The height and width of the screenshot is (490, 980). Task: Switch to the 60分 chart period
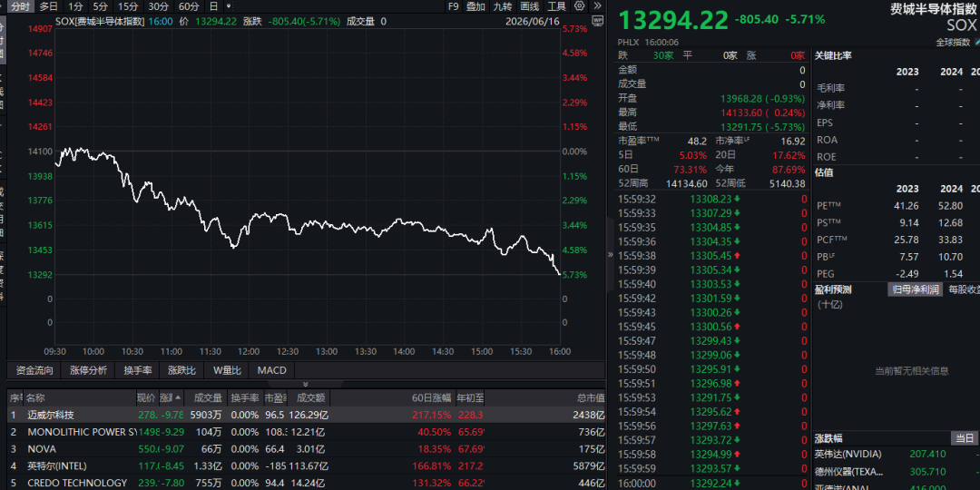click(x=189, y=6)
